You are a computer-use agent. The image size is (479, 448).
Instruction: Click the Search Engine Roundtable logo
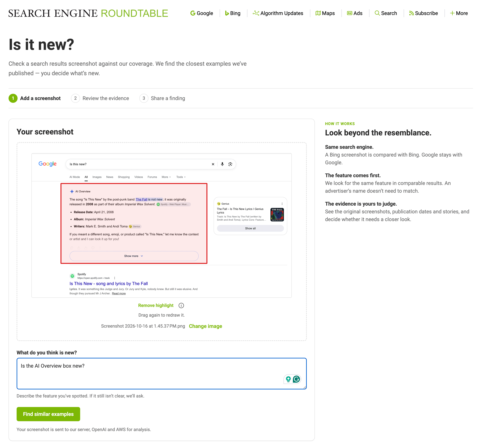point(88,13)
